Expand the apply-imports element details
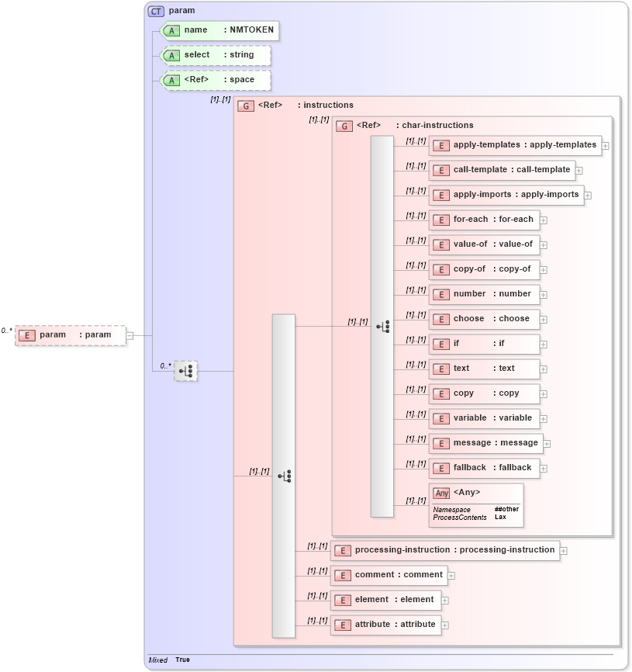Viewport: 632px width, 672px height. 588,196
